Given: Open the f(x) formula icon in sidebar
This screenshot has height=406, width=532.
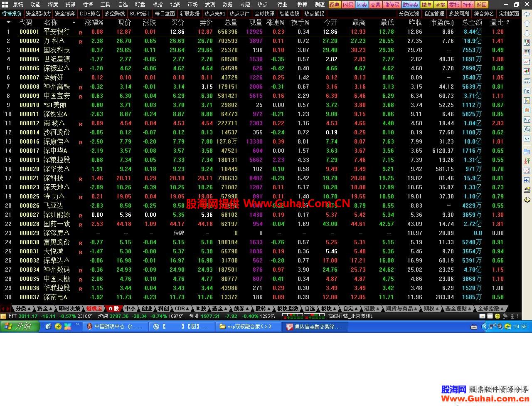Looking at the screenshot, I should [527, 129].
